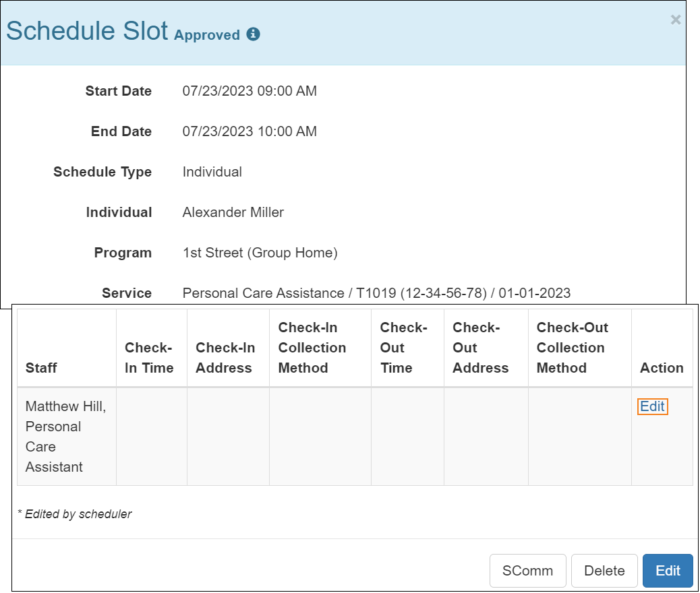Open the Edit link in the Action column
Screen dimensions: 700x593
tap(651, 406)
